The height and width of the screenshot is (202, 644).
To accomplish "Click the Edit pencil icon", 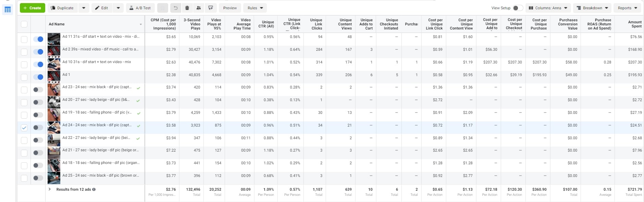I will (x=102, y=8).
